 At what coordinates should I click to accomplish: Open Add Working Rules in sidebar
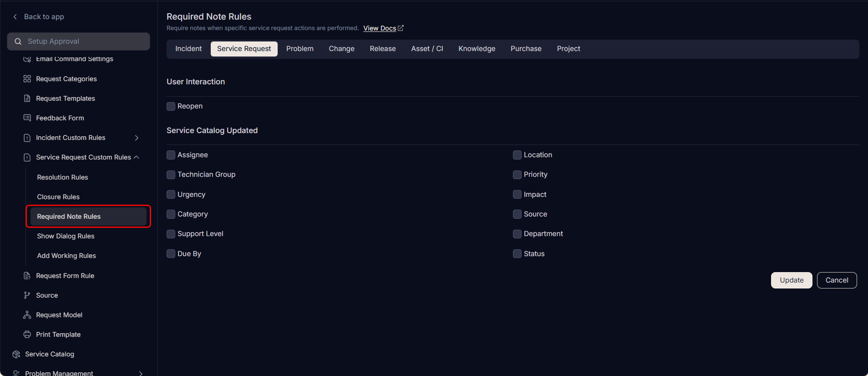coord(66,256)
